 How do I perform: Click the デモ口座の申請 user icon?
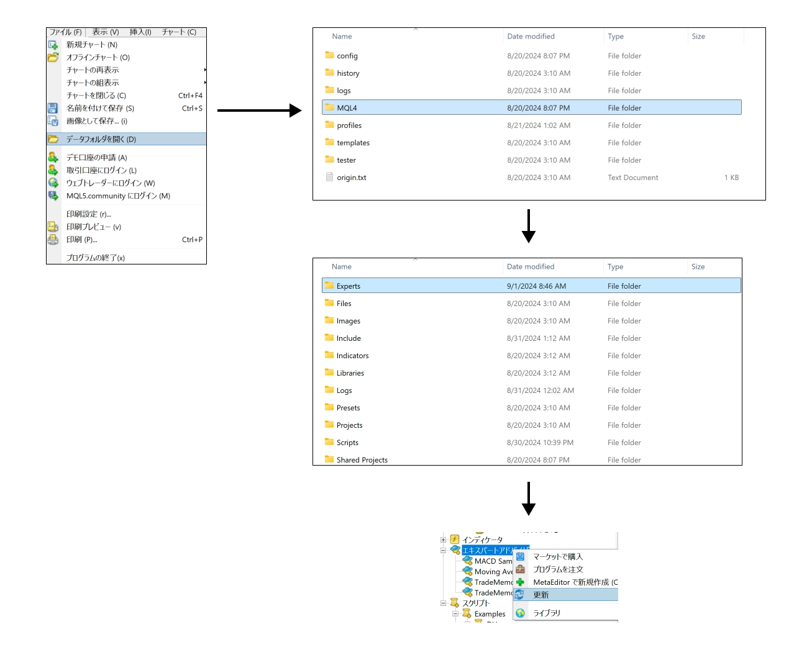[53, 157]
